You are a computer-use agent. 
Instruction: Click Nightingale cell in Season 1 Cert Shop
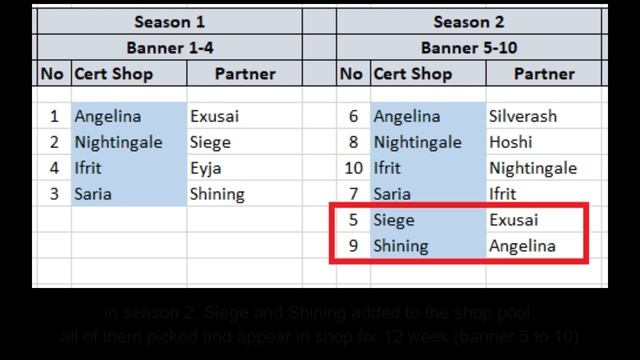pyautogui.click(x=129, y=142)
